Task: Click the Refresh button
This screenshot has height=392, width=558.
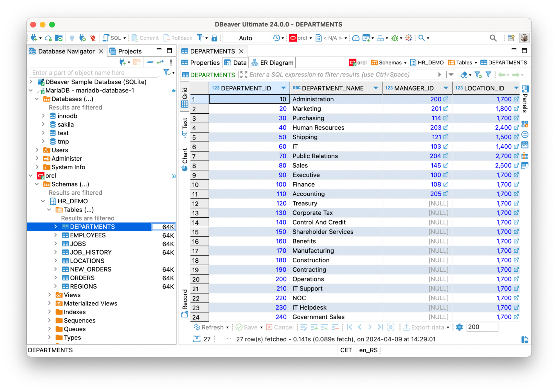Action: pyautogui.click(x=209, y=327)
